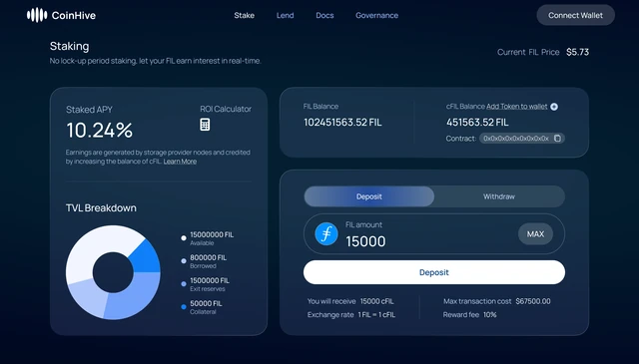639x364 pixels.
Task: Click the 102451563.52 FIL balance value
Action: pyautogui.click(x=342, y=123)
